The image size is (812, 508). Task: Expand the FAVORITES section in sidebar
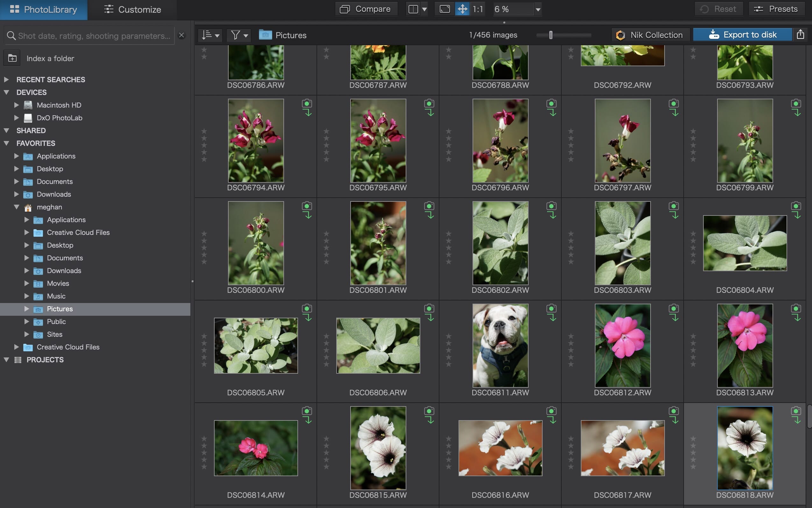point(6,143)
